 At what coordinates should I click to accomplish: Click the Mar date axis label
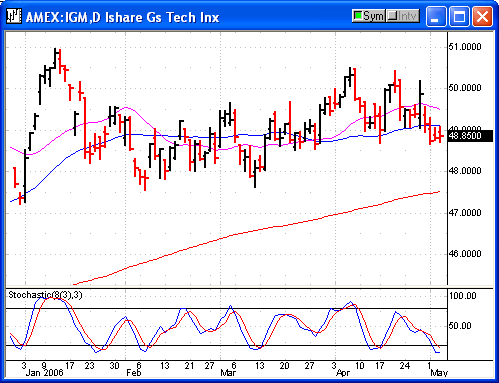pos(228,373)
